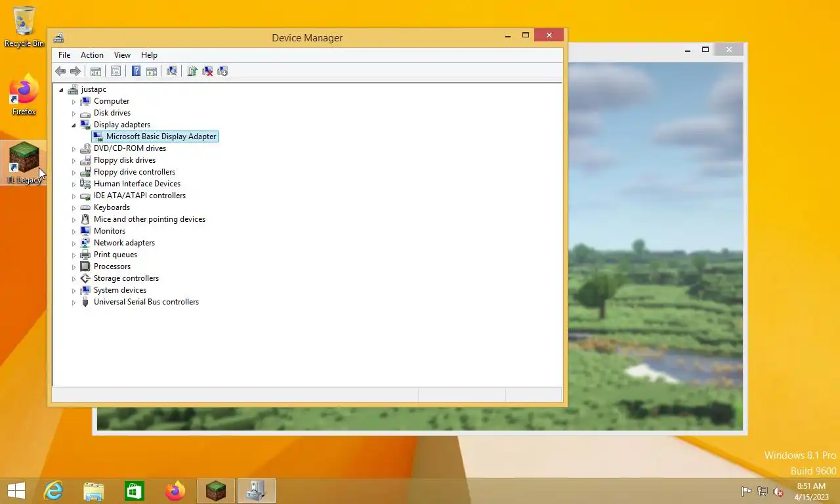The height and width of the screenshot is (504, 840).
Task: Select Mice and other pointing devices
Action: coord(149,219)
